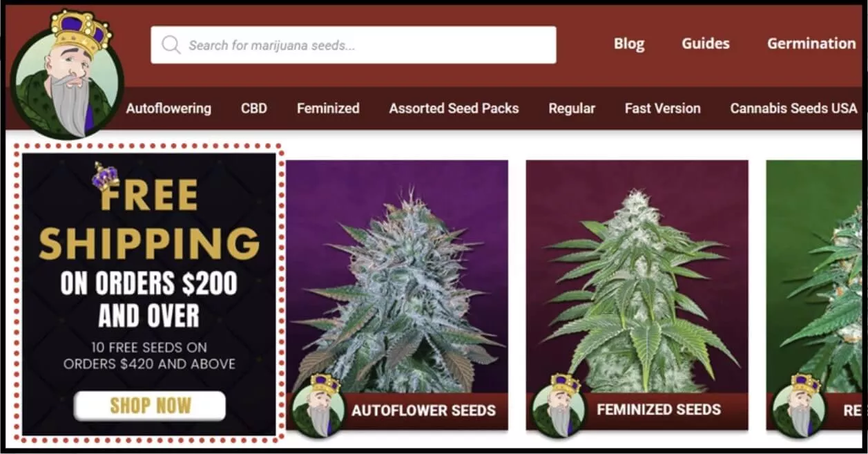868x454 pixels.
Task: Visit the Cannabis Seeds USA category
Action: tap(794, 108)
